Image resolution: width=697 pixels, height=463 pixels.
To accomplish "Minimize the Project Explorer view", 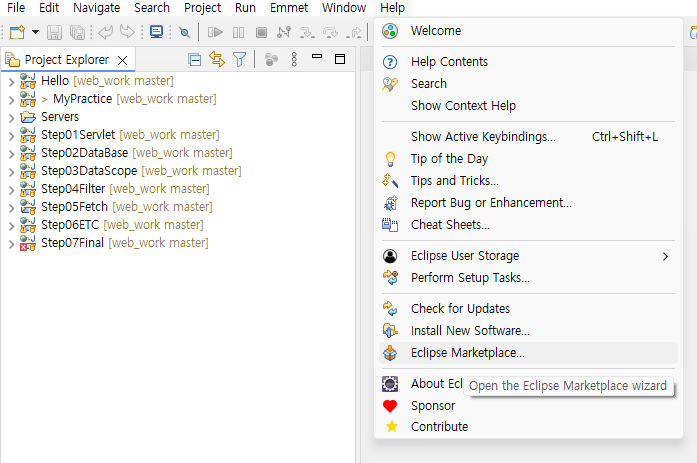I will pyautogui.click(x=317, y=56).
